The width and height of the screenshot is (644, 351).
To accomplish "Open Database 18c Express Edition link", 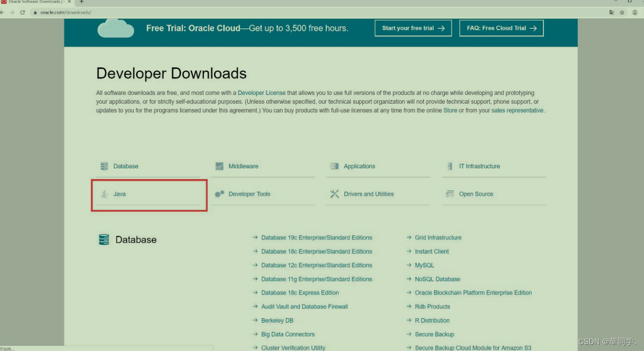I will pyautogui.click(x=300, y=292).
